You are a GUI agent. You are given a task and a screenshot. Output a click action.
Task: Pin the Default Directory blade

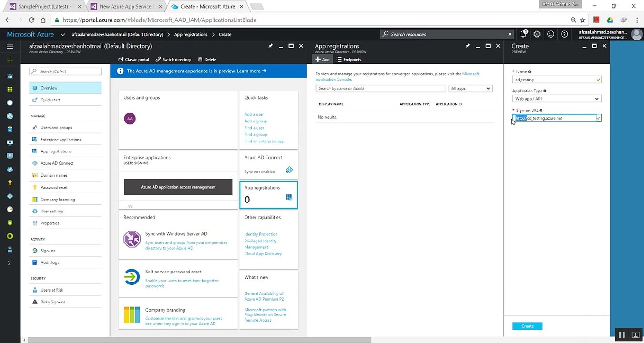click(270, 46)
